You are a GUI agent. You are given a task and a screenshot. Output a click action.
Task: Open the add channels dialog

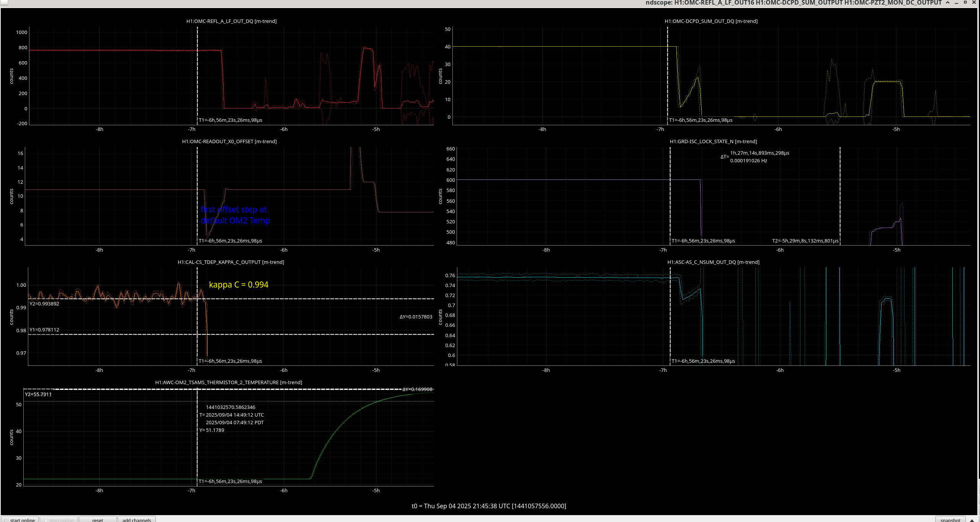click(x=136, y=519)
